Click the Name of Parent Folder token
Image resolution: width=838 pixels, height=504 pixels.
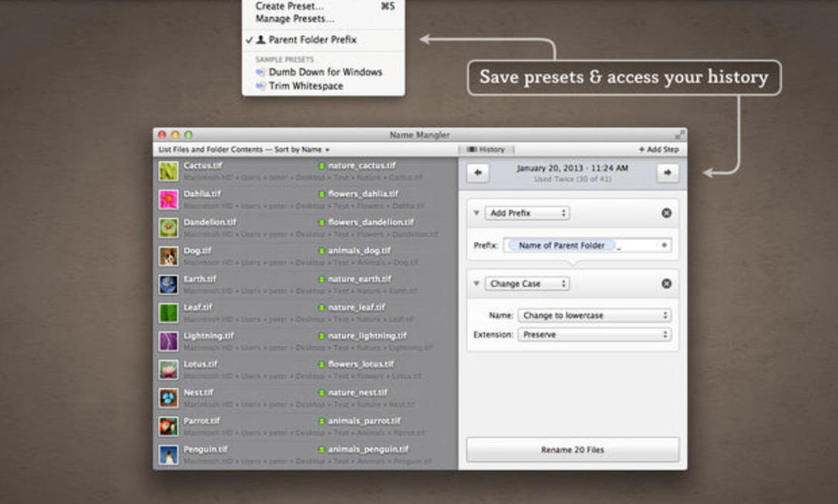pos(561,245)
